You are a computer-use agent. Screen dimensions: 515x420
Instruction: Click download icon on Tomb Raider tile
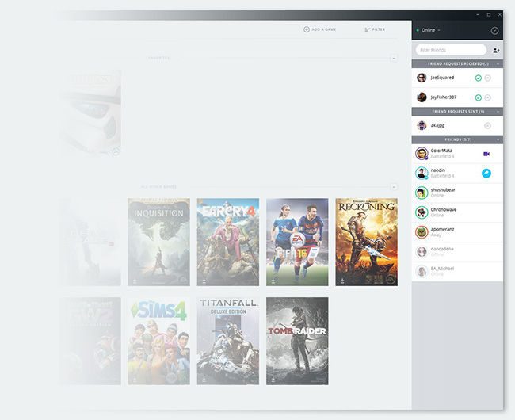(x=273, y=380)
